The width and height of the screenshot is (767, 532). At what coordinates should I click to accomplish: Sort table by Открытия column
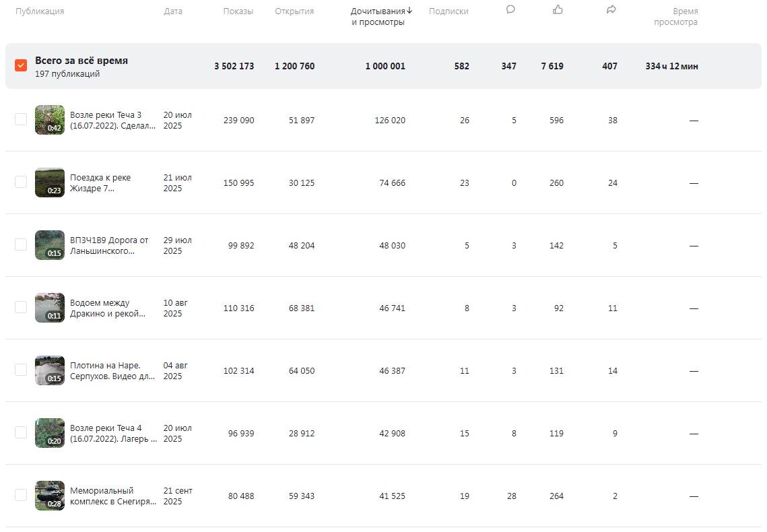tap(294, 11)
